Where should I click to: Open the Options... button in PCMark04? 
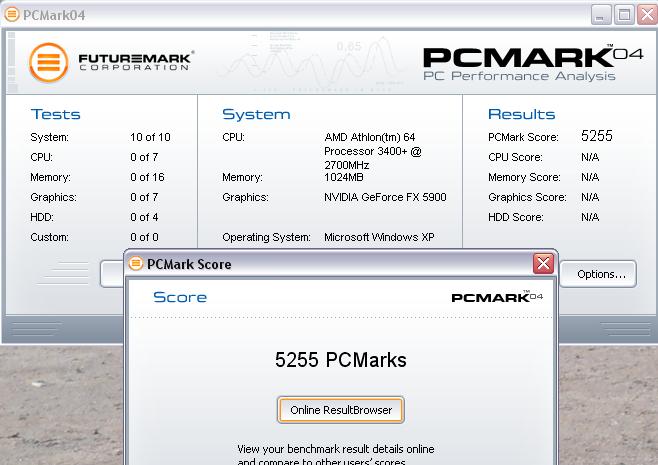[x=598, y=274]
